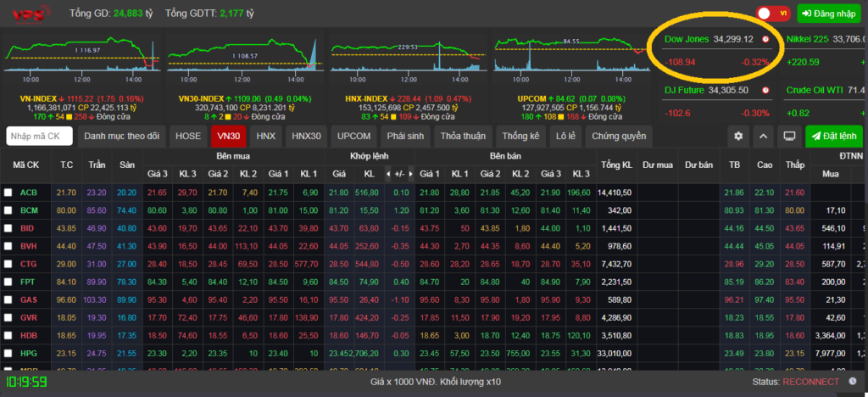Click ACB total volume 14,410,50

click(616, 193)
